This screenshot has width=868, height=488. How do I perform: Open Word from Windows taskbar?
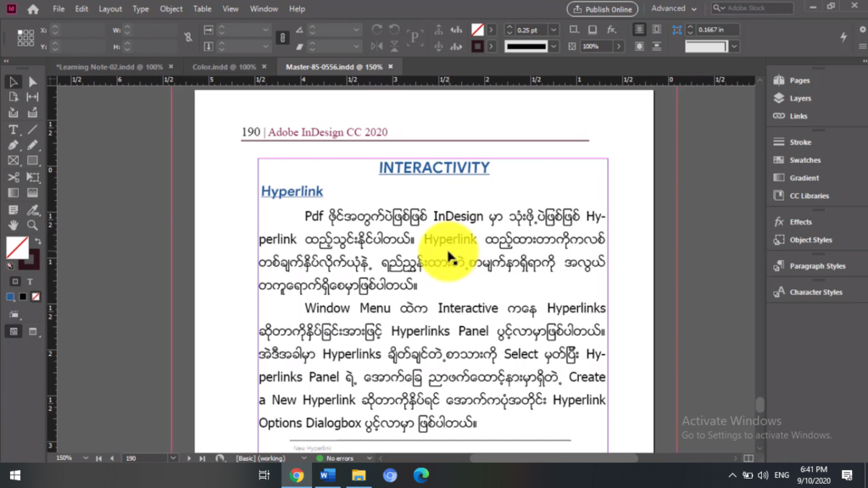(328, 475)
